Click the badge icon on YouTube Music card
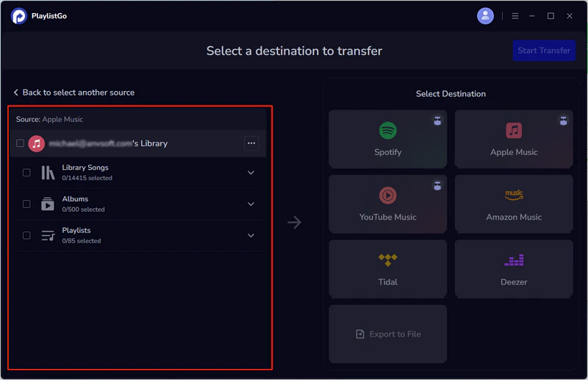The width and height of the screenshot is (588, 380). click(437, 185)
